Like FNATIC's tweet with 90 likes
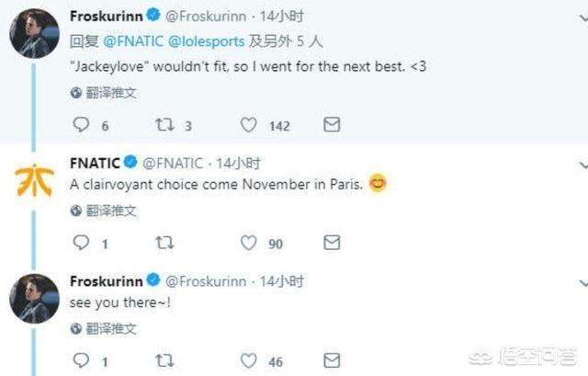 pyautogui.click(x=248, y=243)
